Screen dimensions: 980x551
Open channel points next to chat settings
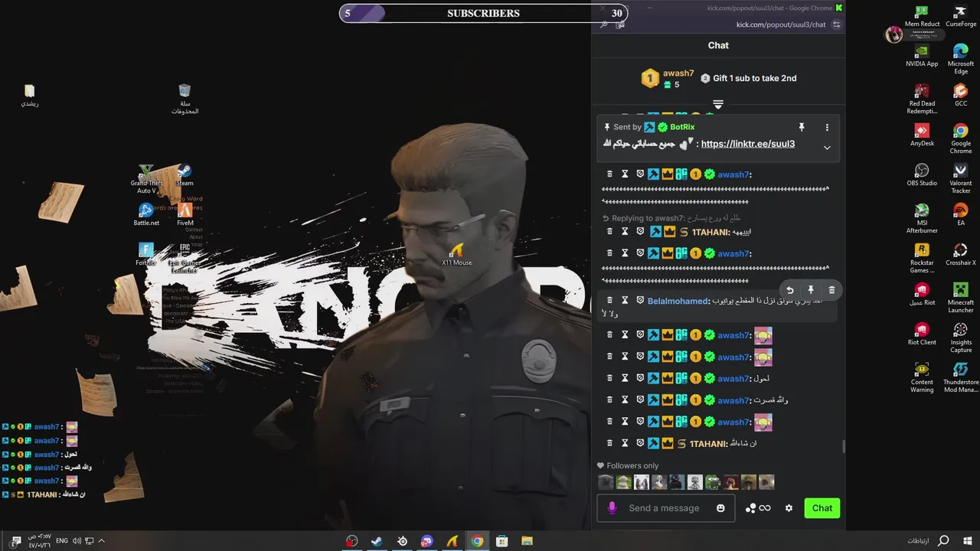pyautogui.click(x=758, y=508)
